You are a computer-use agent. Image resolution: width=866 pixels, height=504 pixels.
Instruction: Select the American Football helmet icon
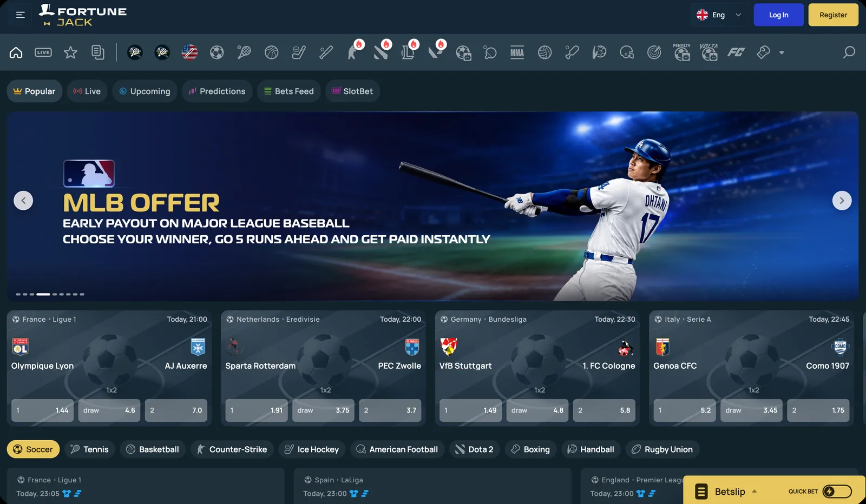tap(627, 52)
